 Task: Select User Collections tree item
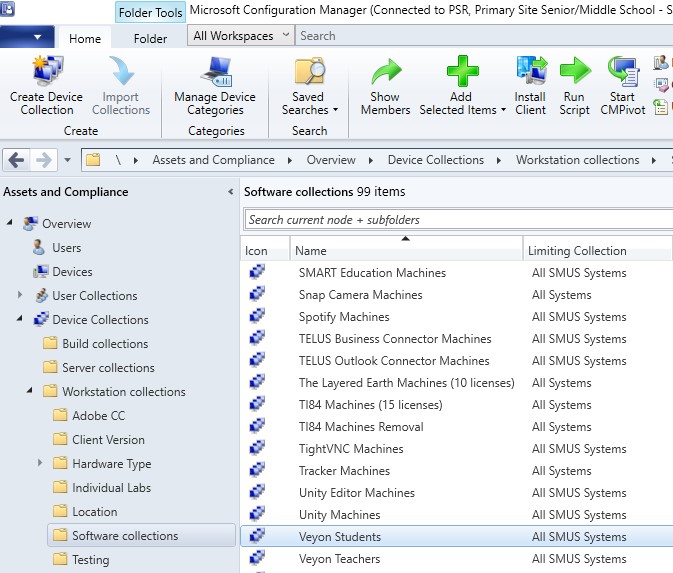[95, 296]
